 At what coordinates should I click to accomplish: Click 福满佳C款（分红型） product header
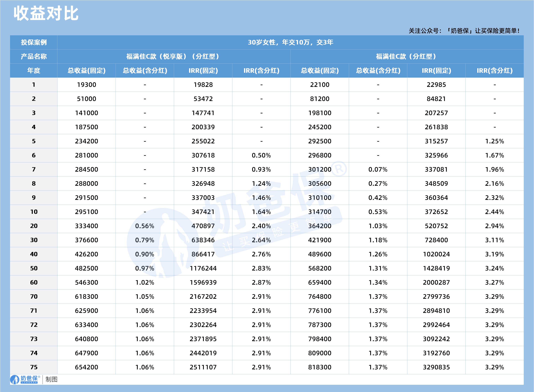tap(407, 57)
